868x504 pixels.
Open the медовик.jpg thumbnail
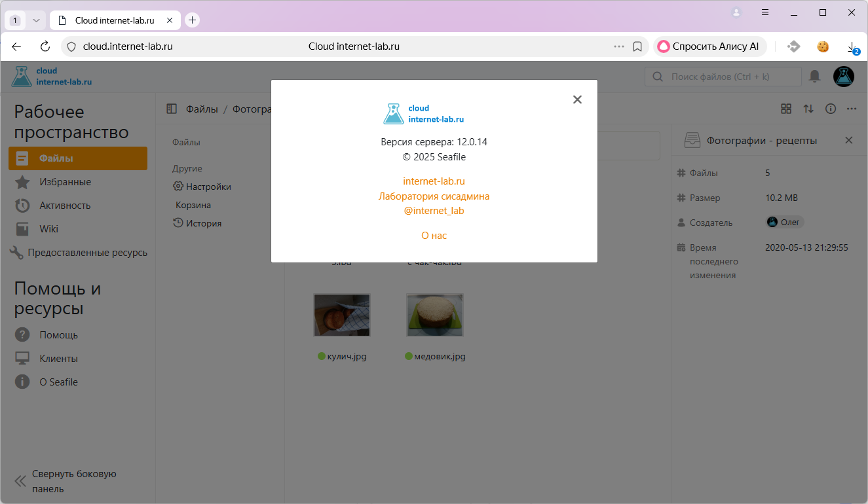(x=435, y=315)
